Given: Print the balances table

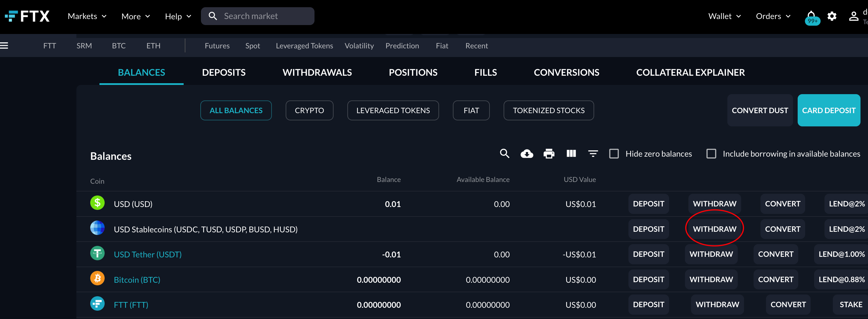Looking at the screenshot, I should [x=549, y=154].
